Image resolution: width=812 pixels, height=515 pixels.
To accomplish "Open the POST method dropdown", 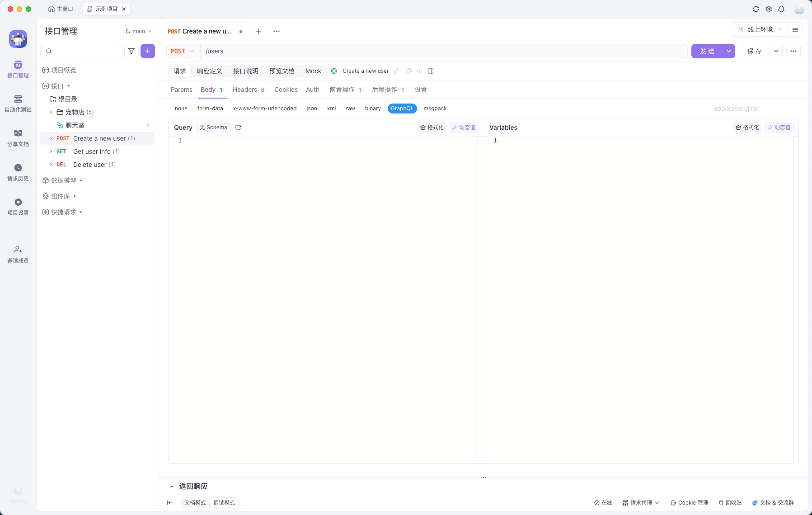I will 183,51.
